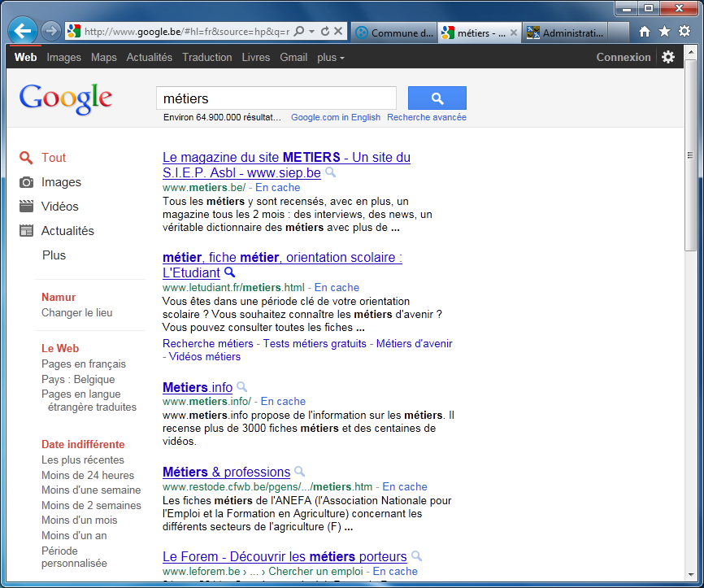Open 'Vidéos métiers' sitelink
This screenshot has width=704, height=588.
[205, 357]
